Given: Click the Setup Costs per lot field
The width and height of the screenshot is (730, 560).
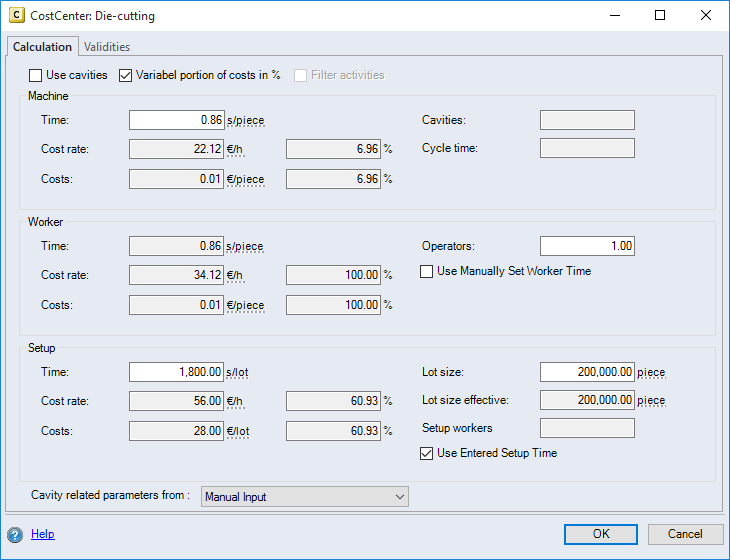Looking at the screenshot, I should point(176,430).
